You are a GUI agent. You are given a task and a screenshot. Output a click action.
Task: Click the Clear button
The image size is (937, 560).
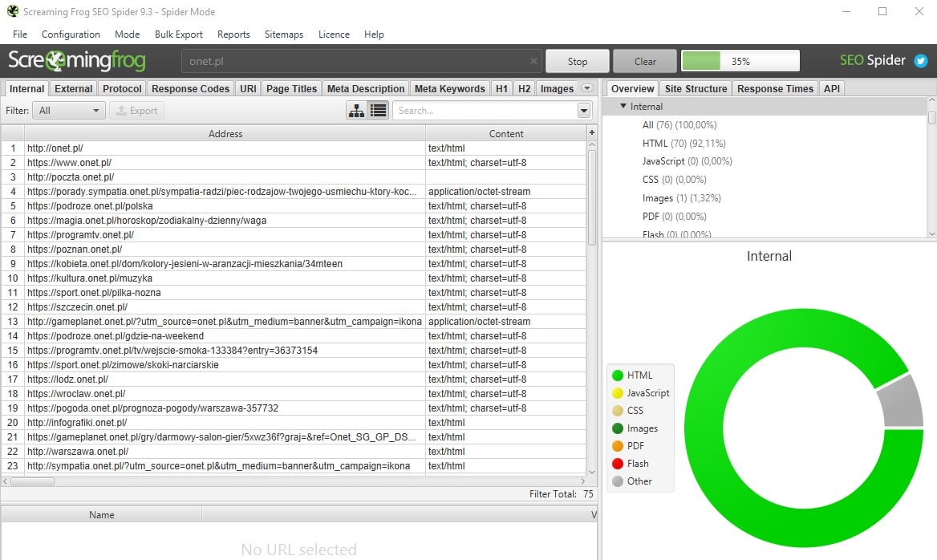[645, 61]
